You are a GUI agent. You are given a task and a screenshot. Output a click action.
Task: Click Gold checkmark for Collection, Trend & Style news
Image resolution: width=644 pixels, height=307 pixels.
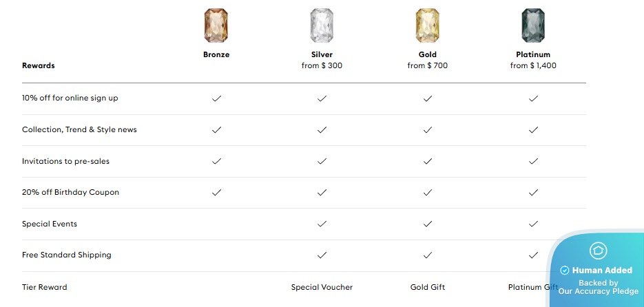(x=428, y=129)
